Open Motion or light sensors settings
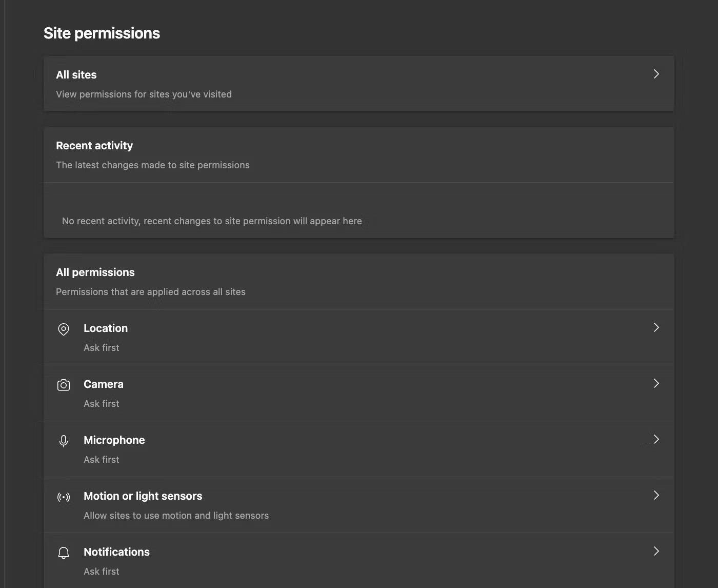This screenshot has height=588, width=718. point(143,496)
